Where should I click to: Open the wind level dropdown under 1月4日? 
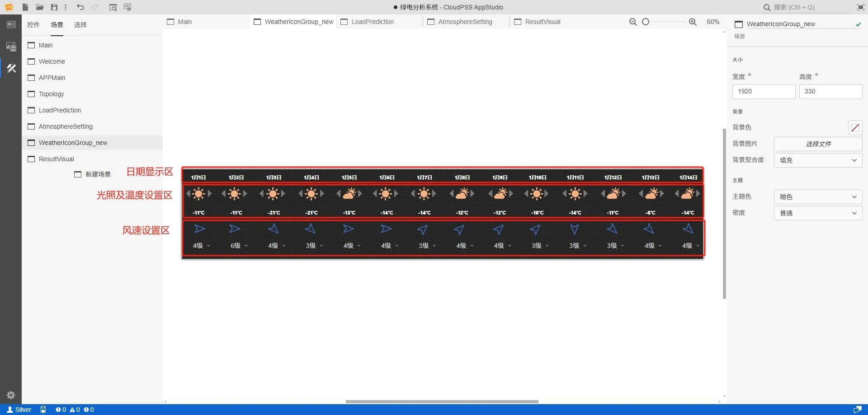(314, 246)
